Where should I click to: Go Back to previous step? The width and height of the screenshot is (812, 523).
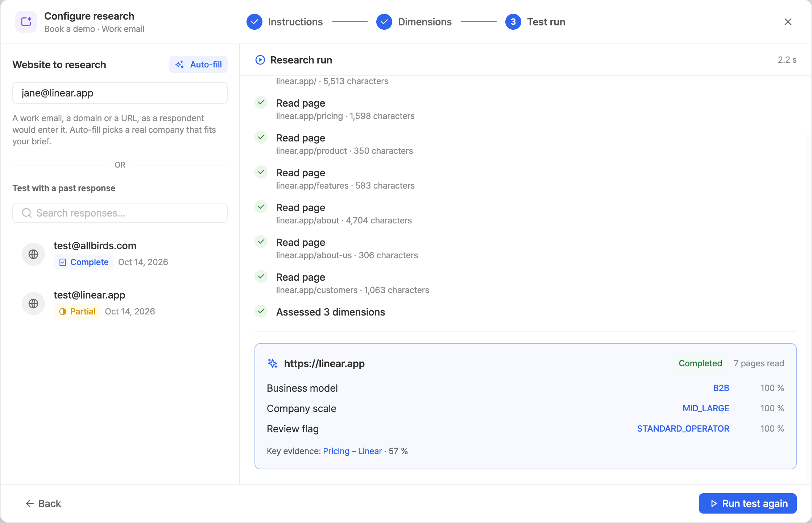(43, 503)
